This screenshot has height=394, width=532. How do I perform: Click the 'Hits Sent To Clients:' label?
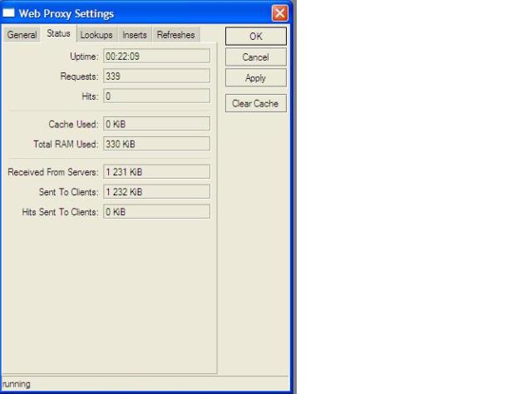(x=60, y=212)
